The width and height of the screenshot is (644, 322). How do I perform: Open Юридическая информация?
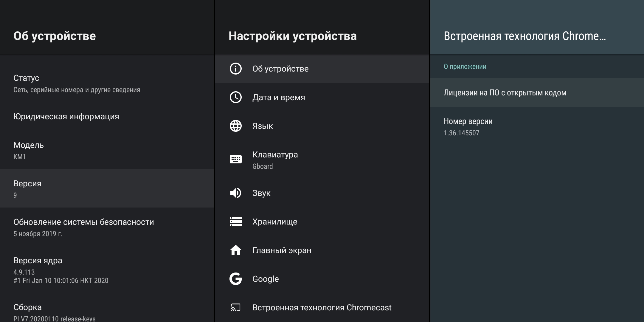click(66, 117)
